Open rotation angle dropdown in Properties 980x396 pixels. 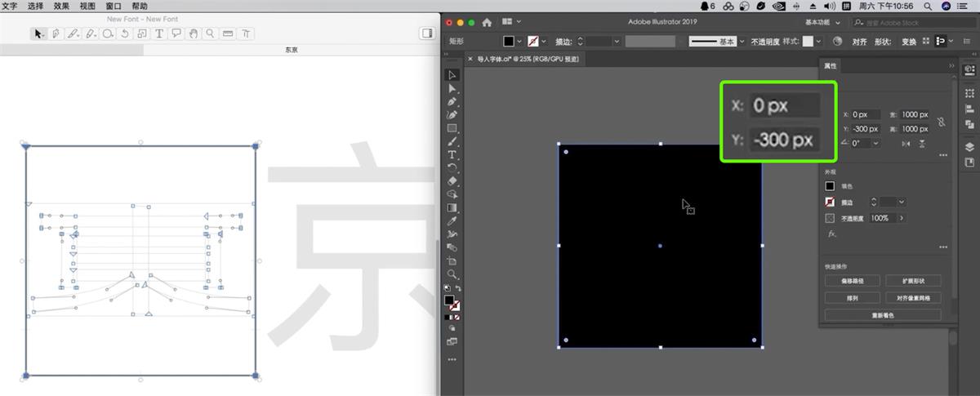[x=876, y=143]
